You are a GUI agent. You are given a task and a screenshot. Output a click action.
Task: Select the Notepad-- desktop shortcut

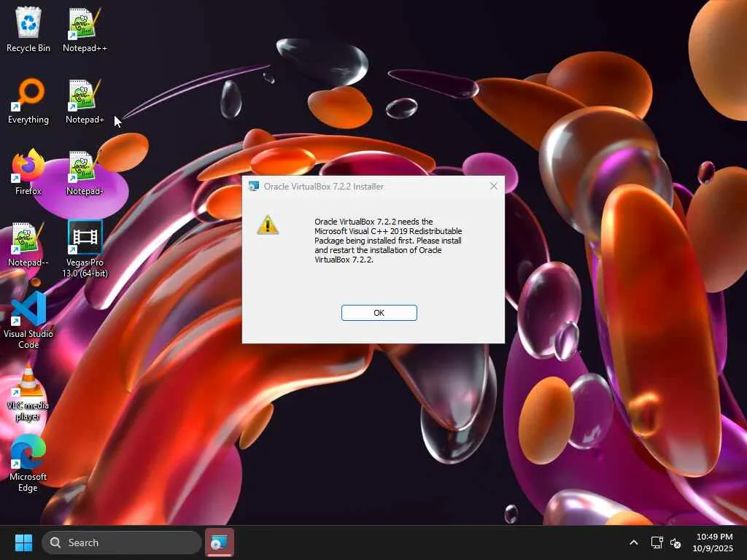pos(28,244)
